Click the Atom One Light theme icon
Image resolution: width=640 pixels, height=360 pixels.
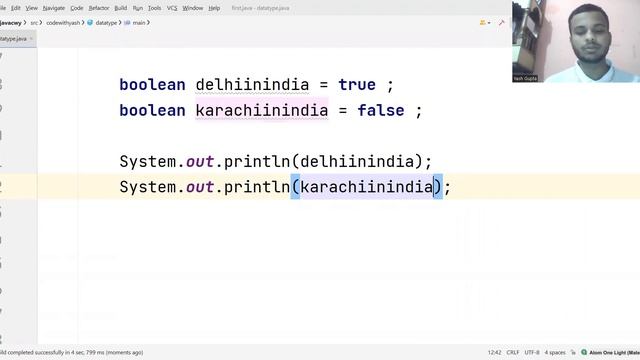point(584,352)
